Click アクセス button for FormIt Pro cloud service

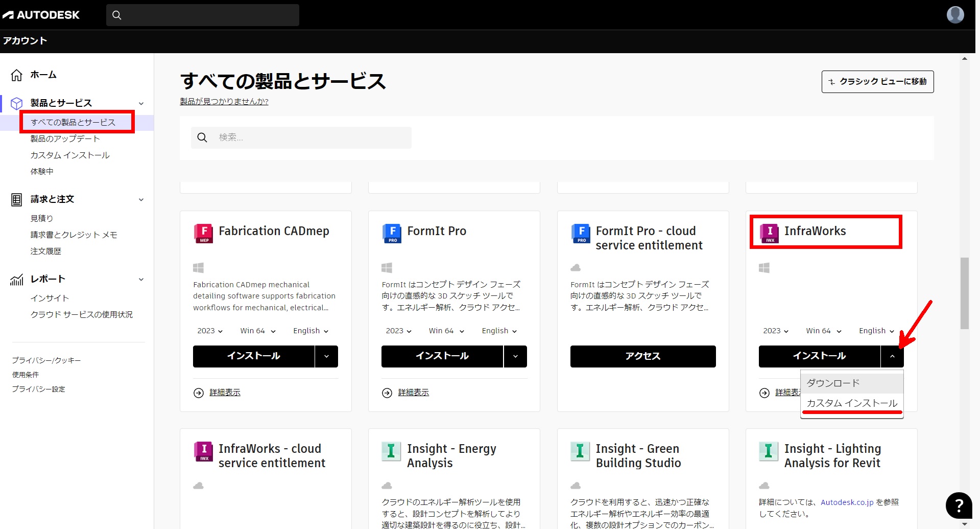pyautogui.click(x=643, y=356)
